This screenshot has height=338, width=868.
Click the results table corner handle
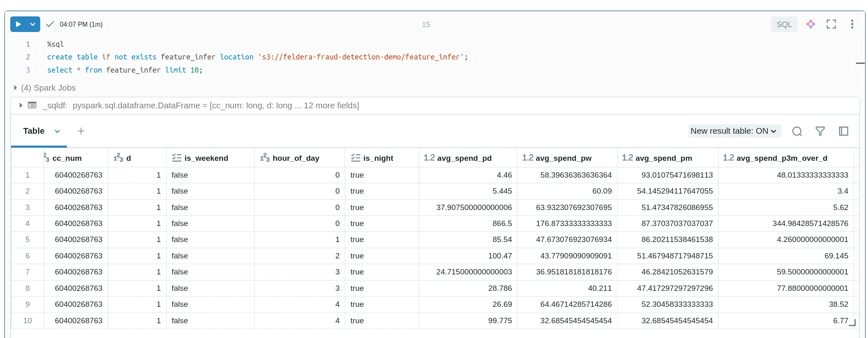click(853, 323)
